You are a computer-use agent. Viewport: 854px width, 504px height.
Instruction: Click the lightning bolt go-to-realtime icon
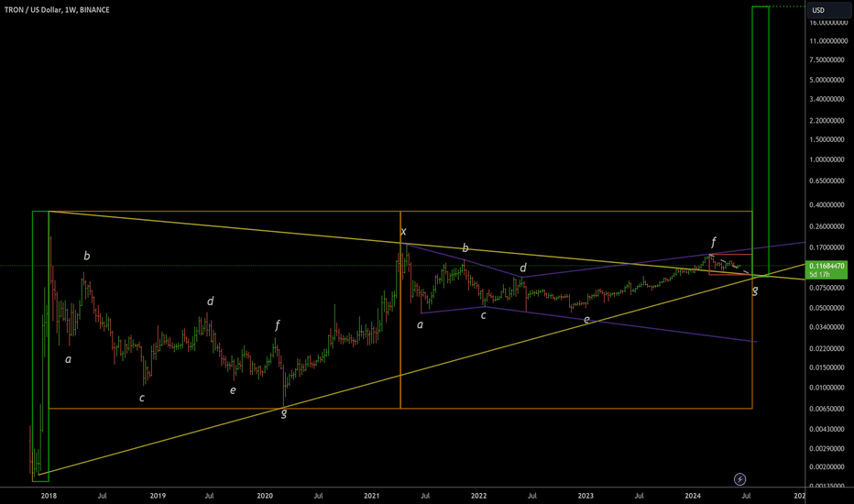739,479
